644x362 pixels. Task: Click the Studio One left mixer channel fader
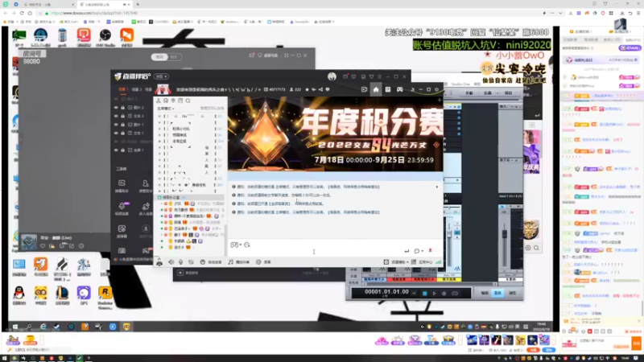pyautogui.click(x=449, y=234)
